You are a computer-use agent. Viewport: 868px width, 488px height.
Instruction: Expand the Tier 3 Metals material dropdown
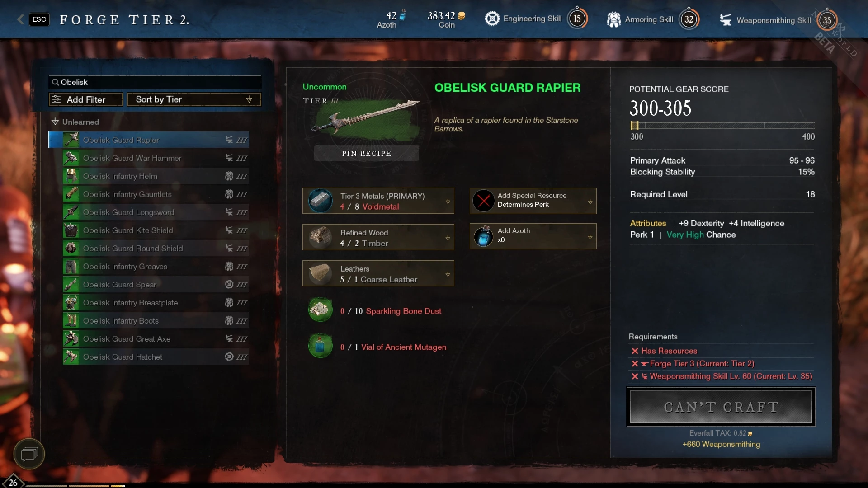tap(448, 201)
